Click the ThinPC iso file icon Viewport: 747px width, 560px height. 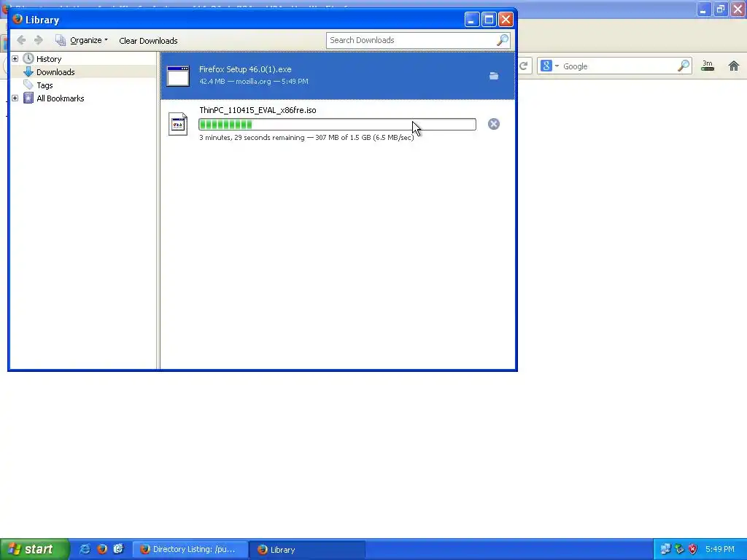[x=178, y=124]
